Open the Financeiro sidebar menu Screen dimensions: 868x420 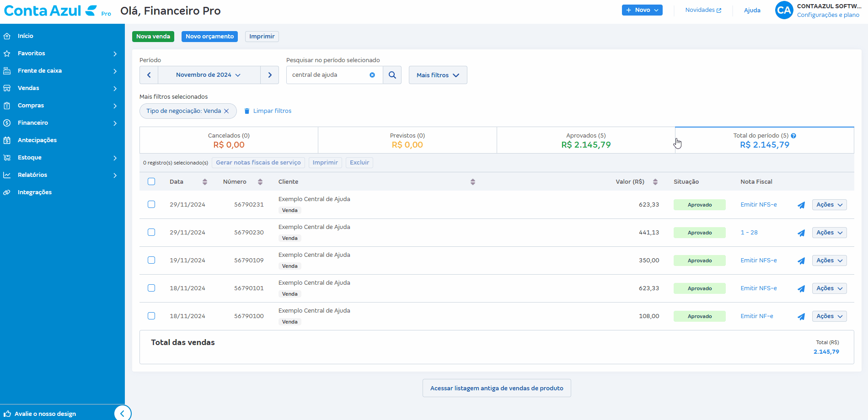(x=33, y=123)
